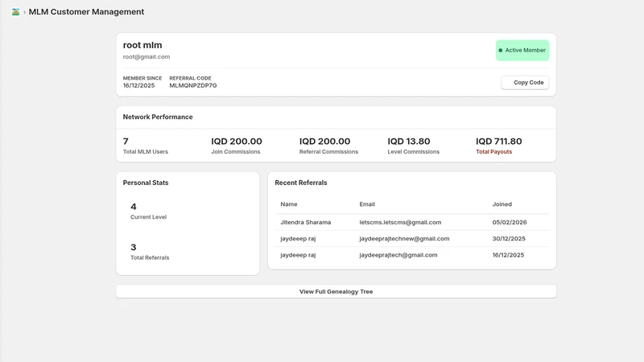The width and height of the screenshot is (644, 362).
Task: Select the MLM Customer Management page title
Action: (86, 12)
